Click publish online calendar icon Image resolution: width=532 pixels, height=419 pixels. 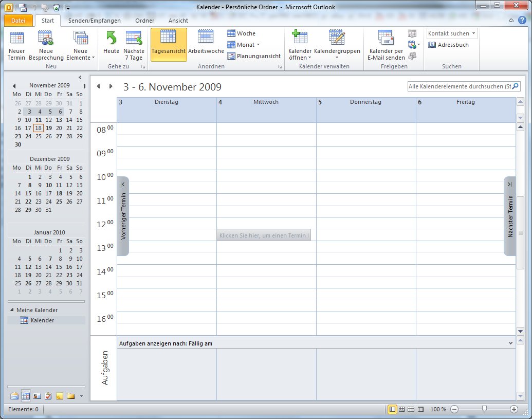[x=412, y=33]
